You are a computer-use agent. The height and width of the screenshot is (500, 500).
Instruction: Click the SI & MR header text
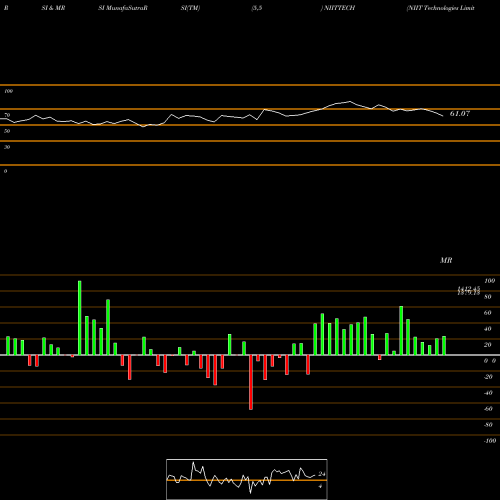tap(53, 8)
